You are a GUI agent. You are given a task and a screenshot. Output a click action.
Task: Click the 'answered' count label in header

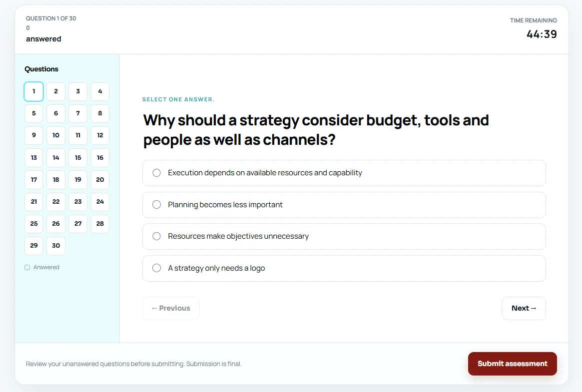(43, 39)
